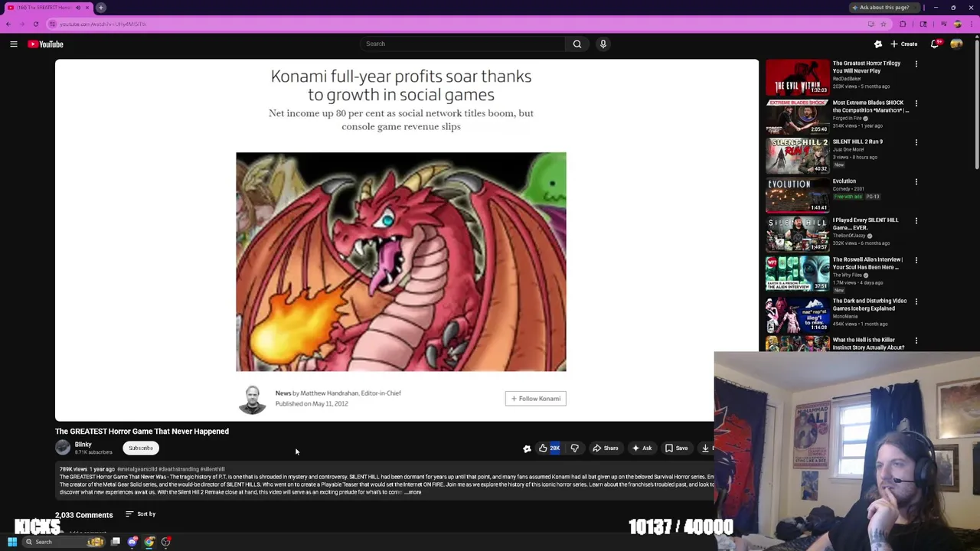Bookmark the page with the star icon
The image size is (980, 551).
883,24
